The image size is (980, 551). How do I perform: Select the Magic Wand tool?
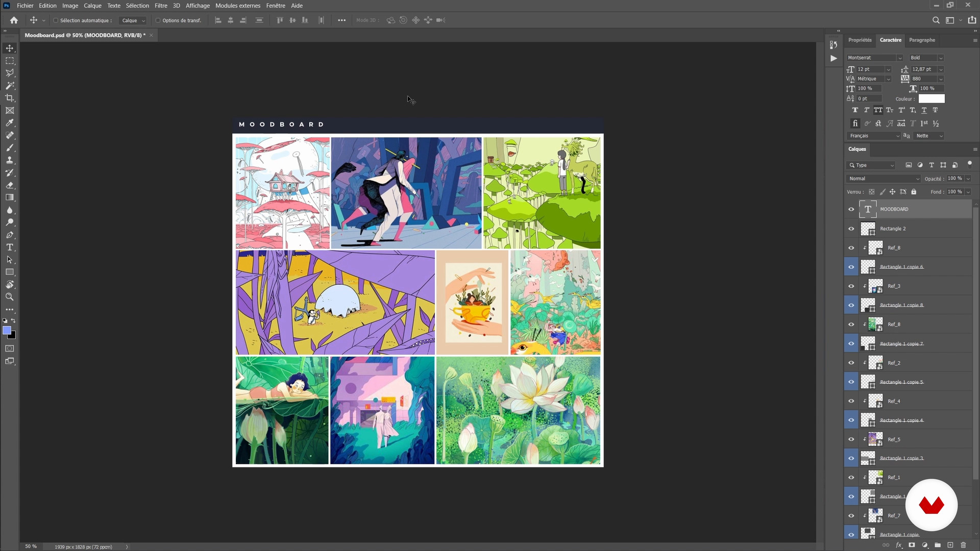(10, 86)
